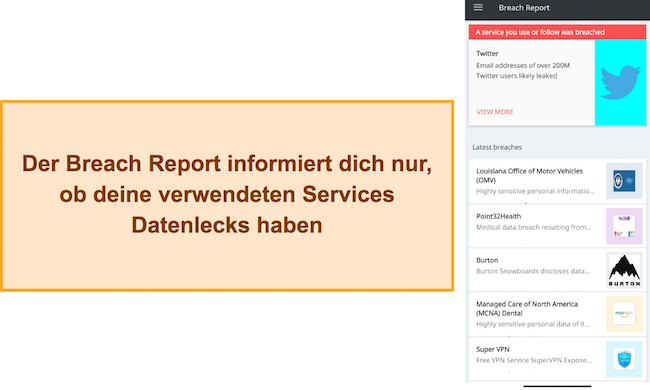Click the Latest breaches section heading
The image size is (650, 390).
[x=497, y=147]
